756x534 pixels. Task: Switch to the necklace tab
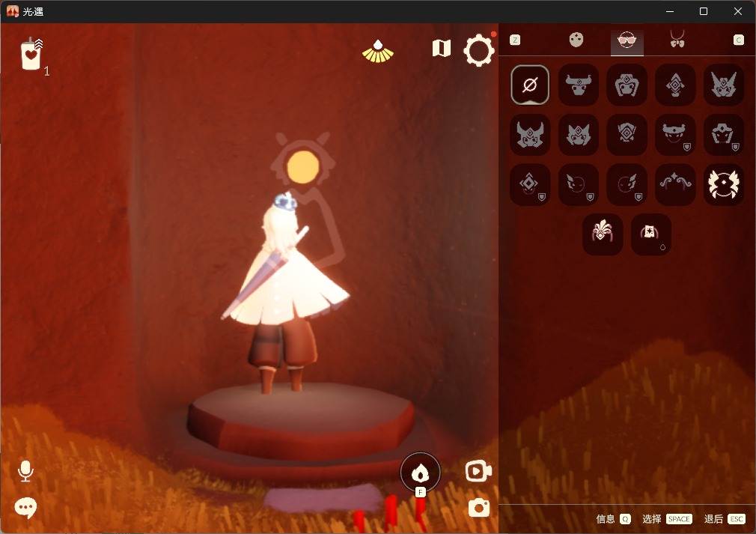coord(677,40)
